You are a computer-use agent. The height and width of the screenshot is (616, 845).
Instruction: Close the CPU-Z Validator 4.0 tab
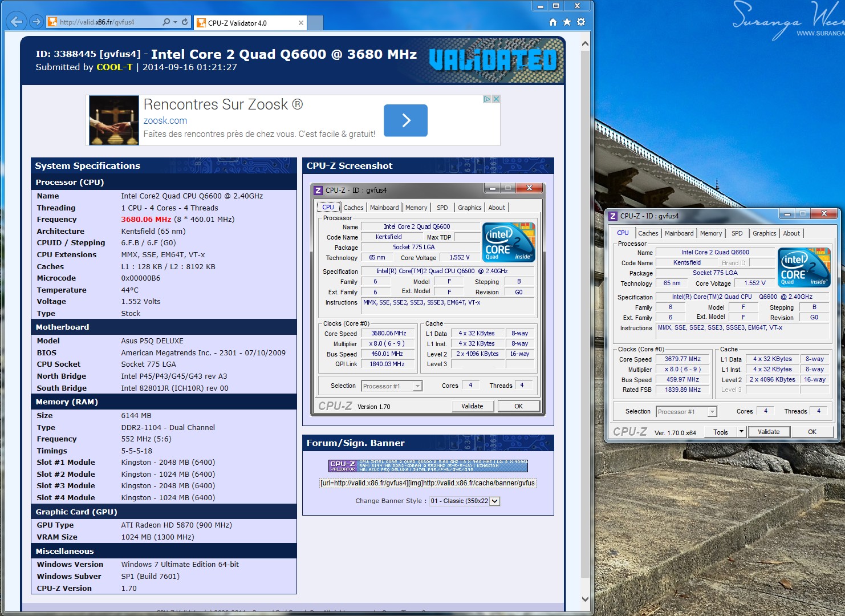pyautogui.click(x=301, y=23)
